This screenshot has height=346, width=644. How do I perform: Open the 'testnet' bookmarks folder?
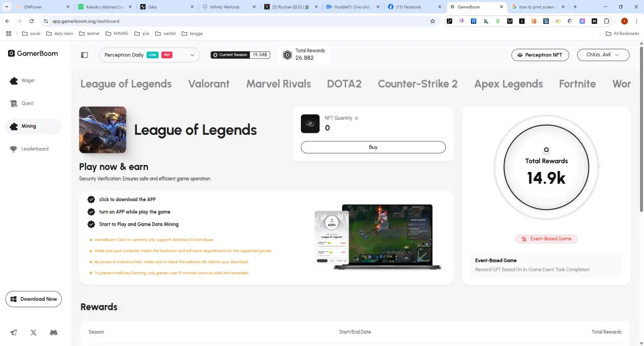point(89,34)
